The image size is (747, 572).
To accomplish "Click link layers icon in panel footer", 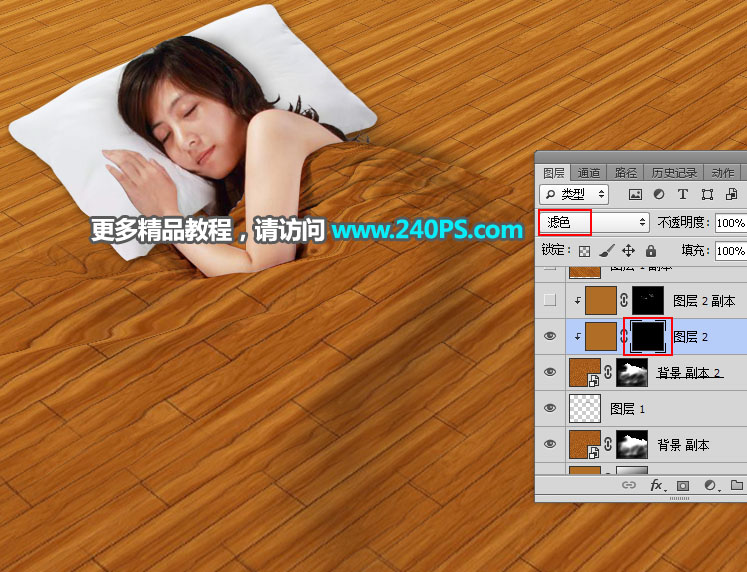I will (x=629, y=485).
